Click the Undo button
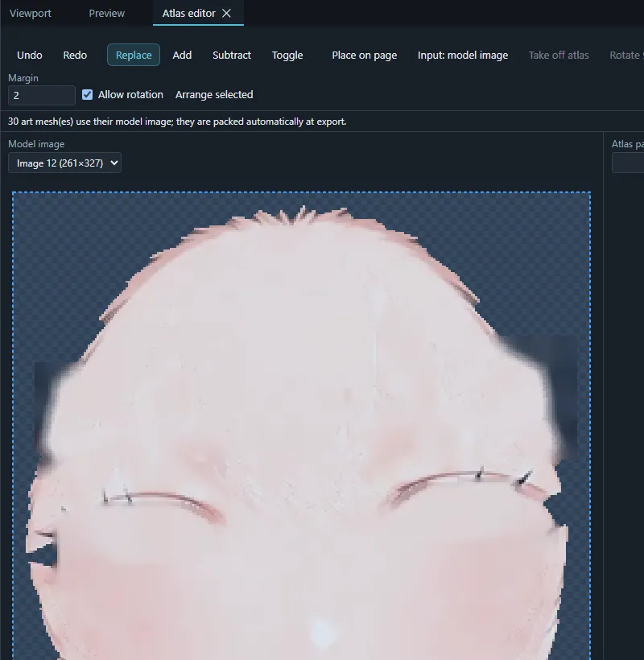 pyautogui.click(x=30, y=56)
